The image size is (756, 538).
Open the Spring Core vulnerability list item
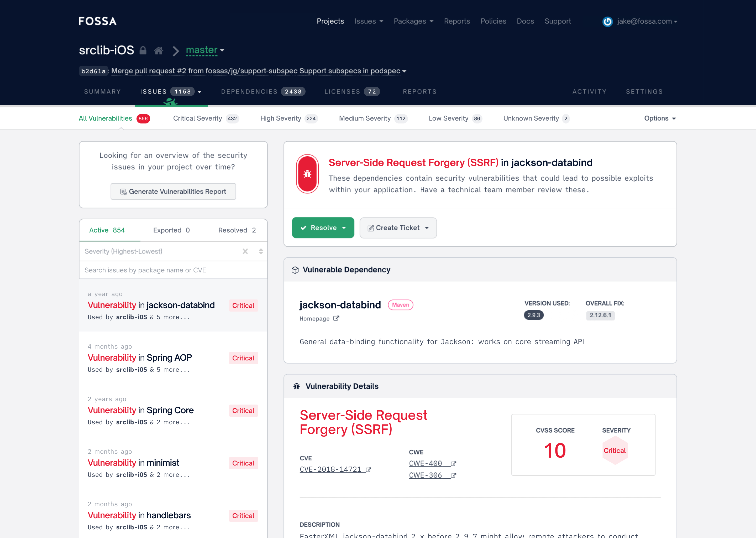(x=173, y=411)
